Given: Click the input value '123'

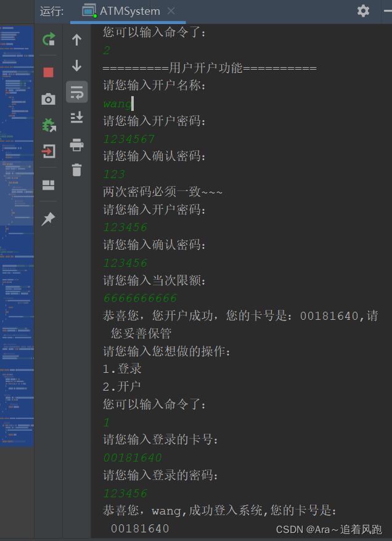Looking at the screenshot, I should click(x=114, y=174).
